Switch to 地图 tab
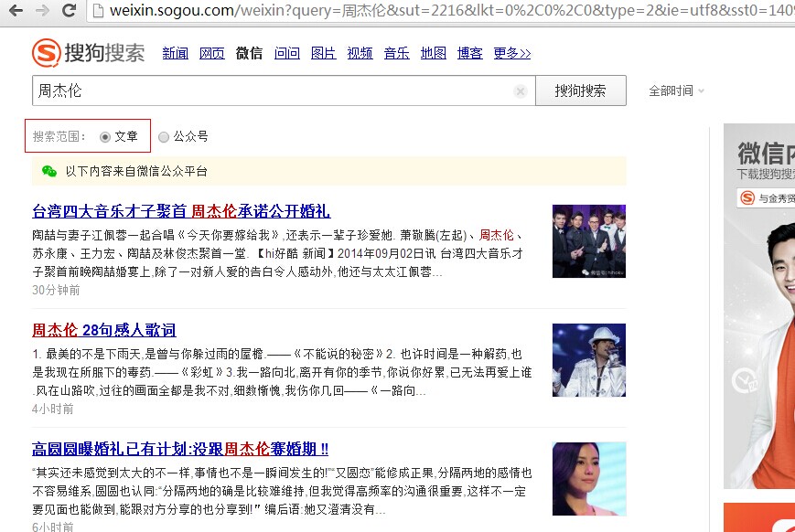Viewport: 795px width, 532px height. [x=434, y=53]
